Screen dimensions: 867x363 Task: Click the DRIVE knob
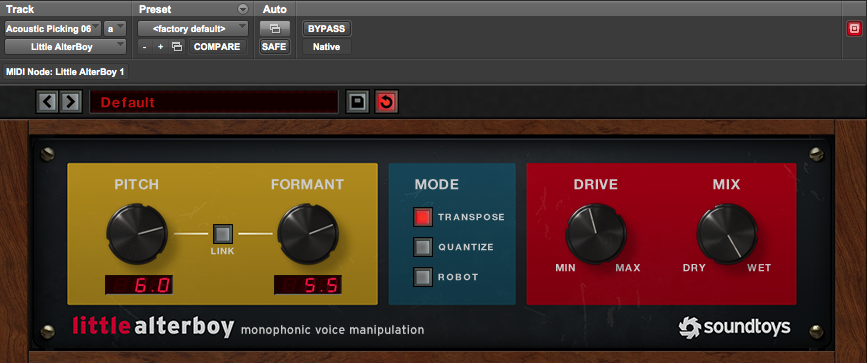click(x=596, y=234)
